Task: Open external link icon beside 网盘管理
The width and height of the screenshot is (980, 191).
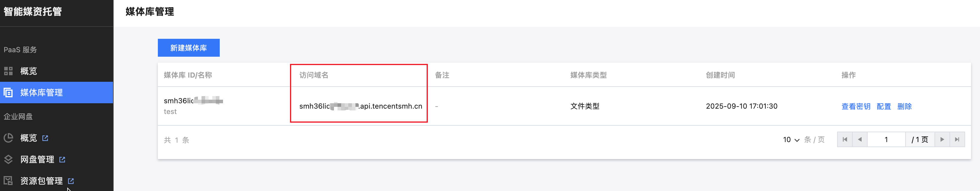Action: click(x=62, y=159)
